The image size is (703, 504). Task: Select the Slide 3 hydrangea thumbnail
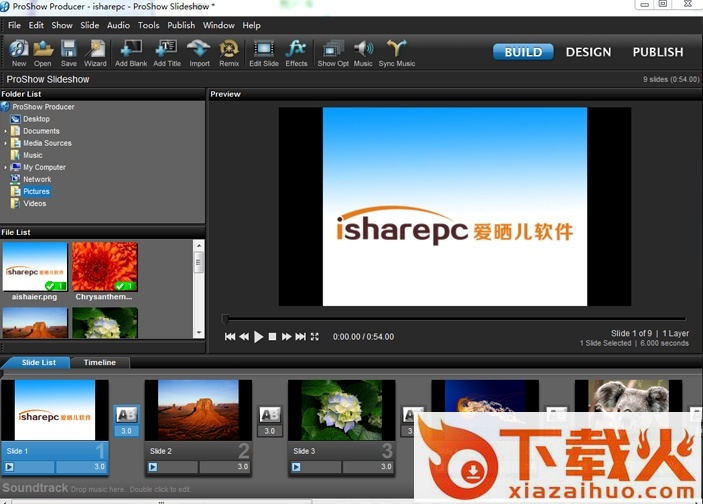tap(342, 410)
